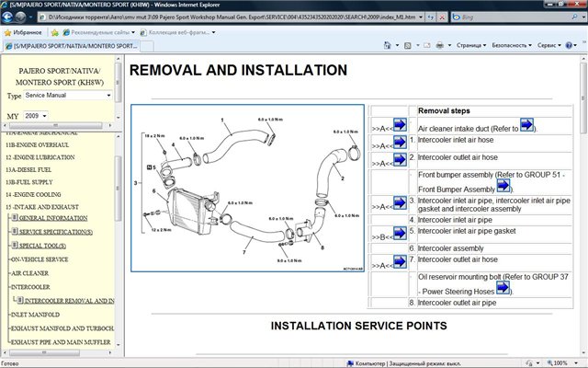Open the Type 'Service Manual' dropdown
Image resolution: width=588 pixels, height=368 pixels.
coord(70,95)
